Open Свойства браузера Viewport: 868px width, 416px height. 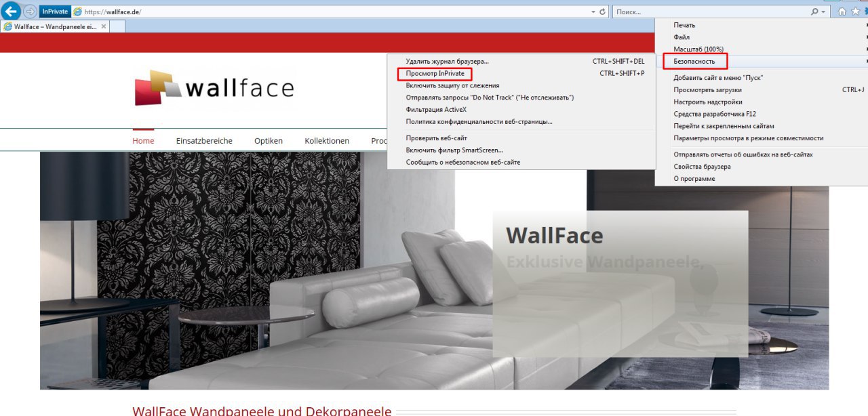761,167
